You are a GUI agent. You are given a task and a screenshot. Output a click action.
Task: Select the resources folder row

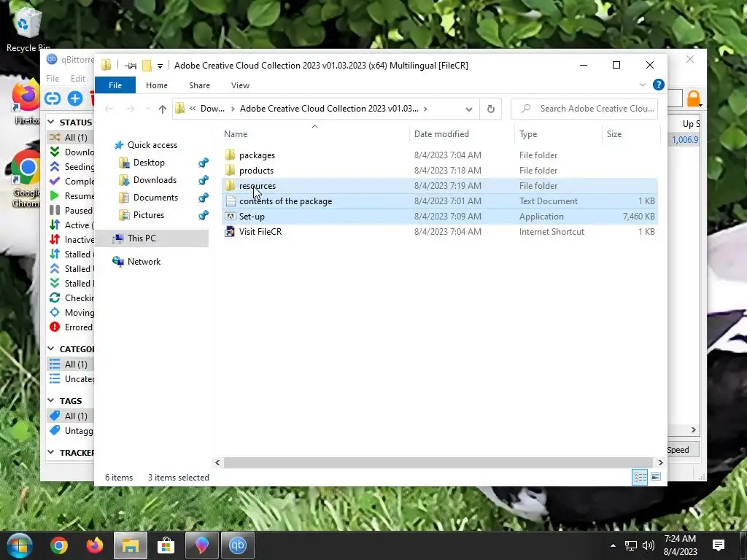click(440, 186)
